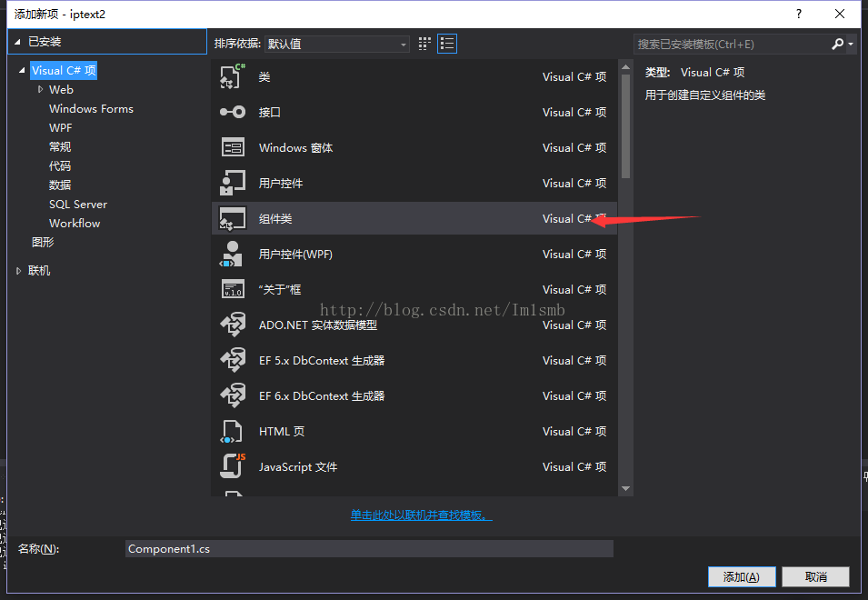Click the "关于"框 template icon
The height and width of the screenshot is (600, 868).
click(x=233, y=289)
